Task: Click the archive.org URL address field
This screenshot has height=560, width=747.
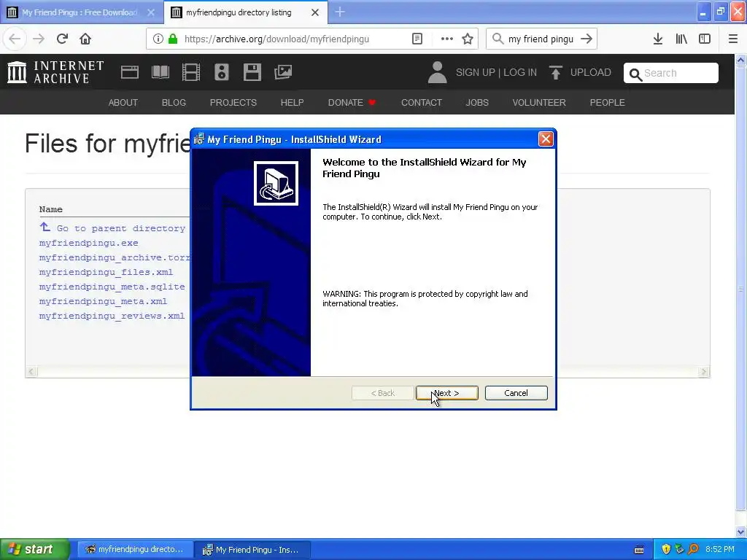Action: pos(276,39)
